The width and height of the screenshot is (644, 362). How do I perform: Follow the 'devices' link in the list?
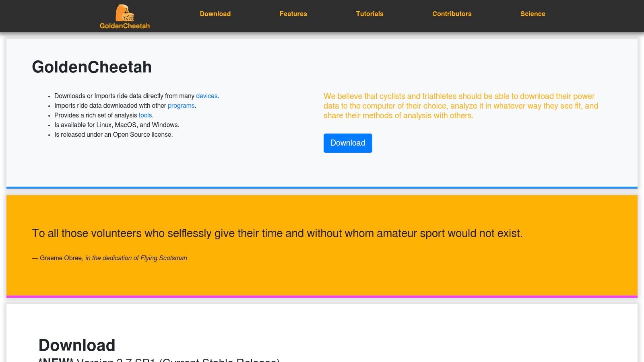[207, 96]
